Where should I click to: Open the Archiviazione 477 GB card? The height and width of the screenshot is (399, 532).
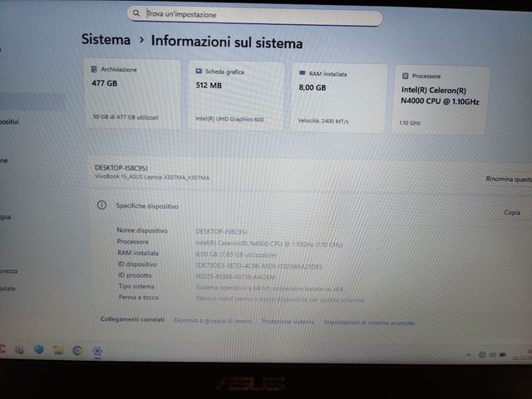(133, 94)
